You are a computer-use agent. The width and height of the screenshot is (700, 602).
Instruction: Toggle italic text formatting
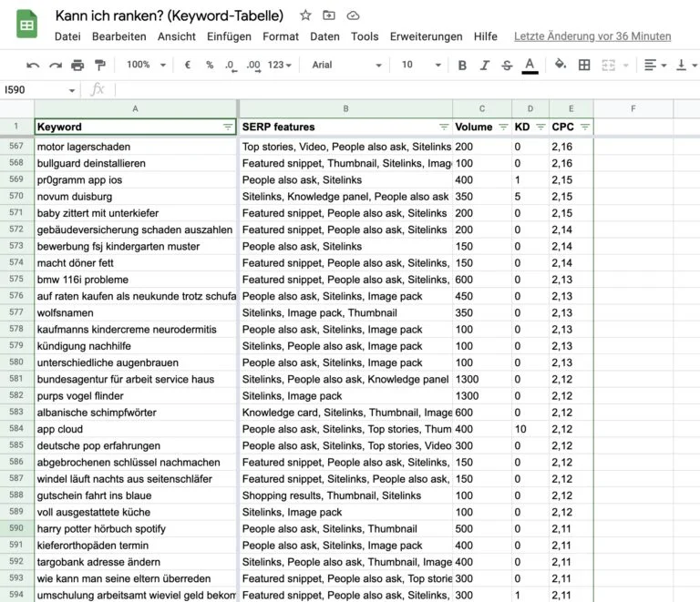(x=484, y=66)
